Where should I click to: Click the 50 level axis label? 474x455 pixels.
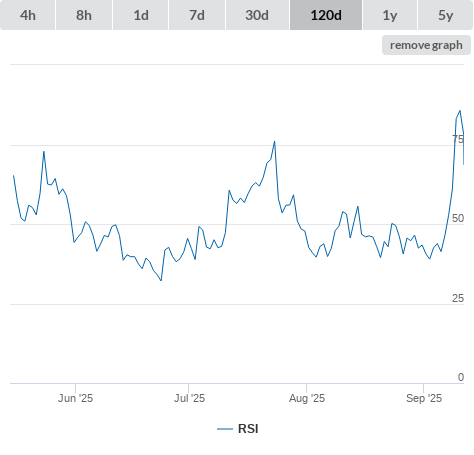tap(458, 218)
